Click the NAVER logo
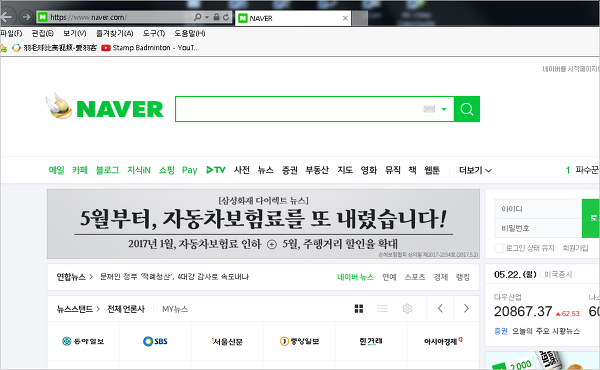Screen dimensions: 600x370 click(x=120, y=109)
